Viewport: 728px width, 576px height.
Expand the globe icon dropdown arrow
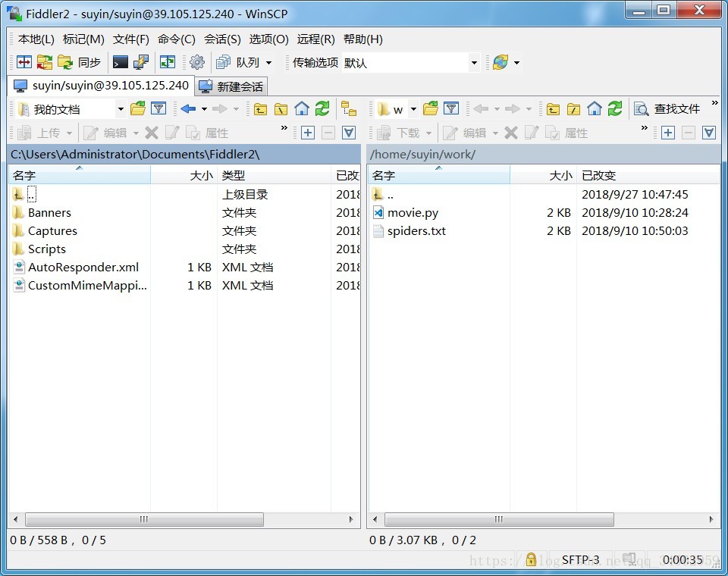tap(516, 62)
